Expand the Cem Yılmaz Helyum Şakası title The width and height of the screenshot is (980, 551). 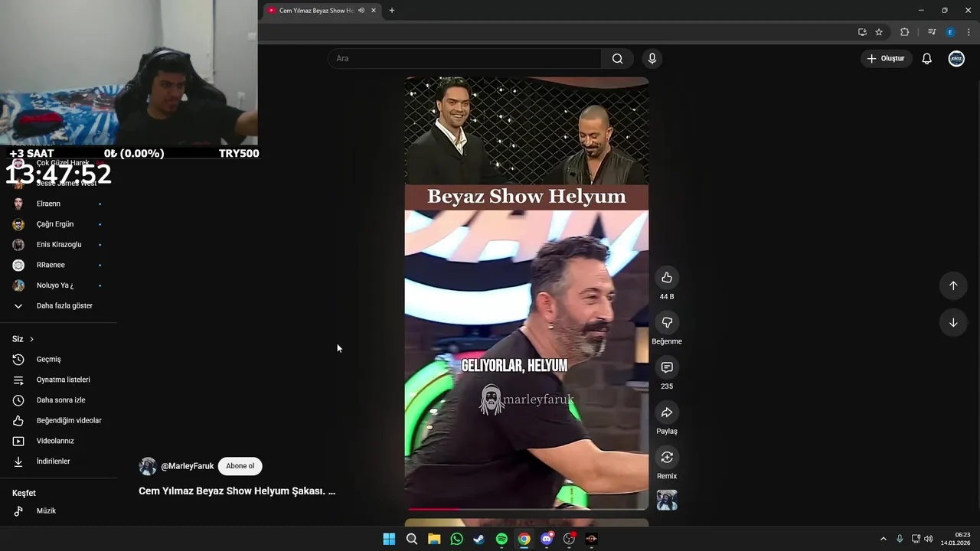(x=237, y=491)
